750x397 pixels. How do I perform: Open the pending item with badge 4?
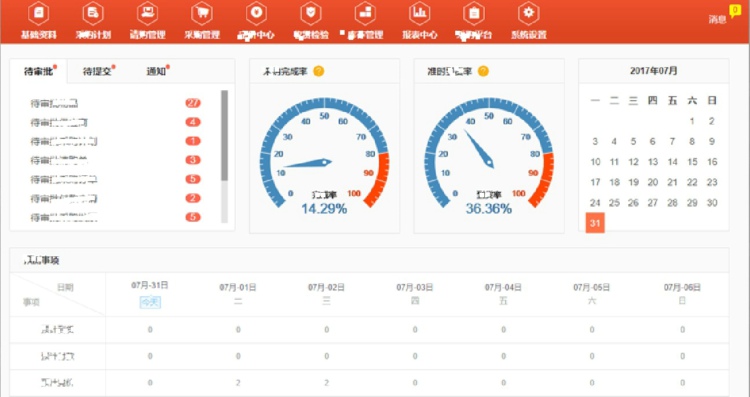coord(115,122)
